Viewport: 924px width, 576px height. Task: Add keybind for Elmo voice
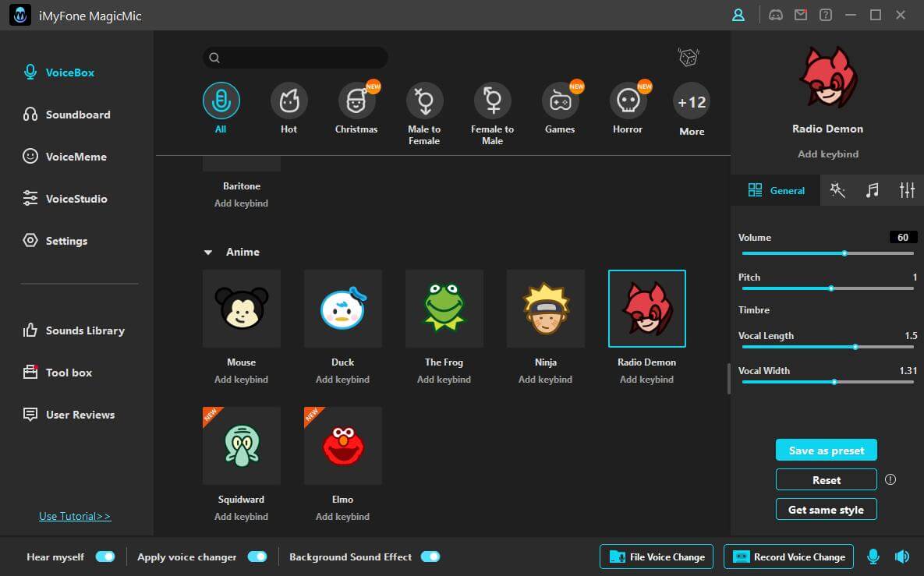tap(342, 517)
